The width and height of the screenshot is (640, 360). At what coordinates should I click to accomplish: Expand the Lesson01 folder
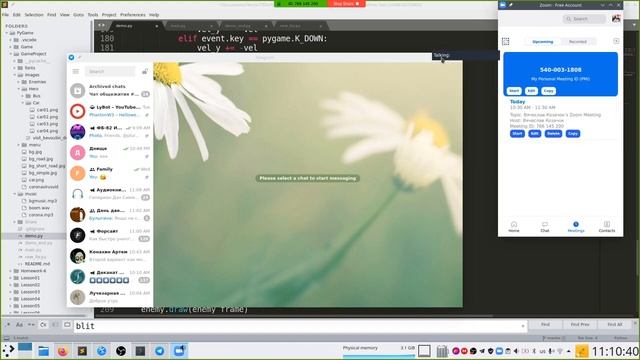click(x=11, y=278)
